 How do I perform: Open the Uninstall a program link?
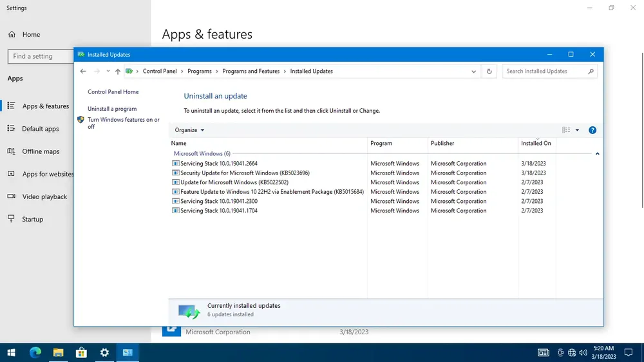click(x=112, y=109)
